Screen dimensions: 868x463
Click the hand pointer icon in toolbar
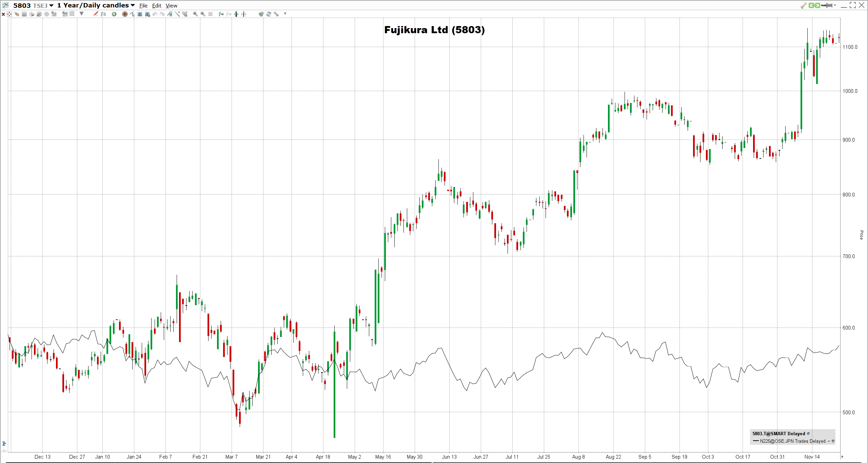17,14
